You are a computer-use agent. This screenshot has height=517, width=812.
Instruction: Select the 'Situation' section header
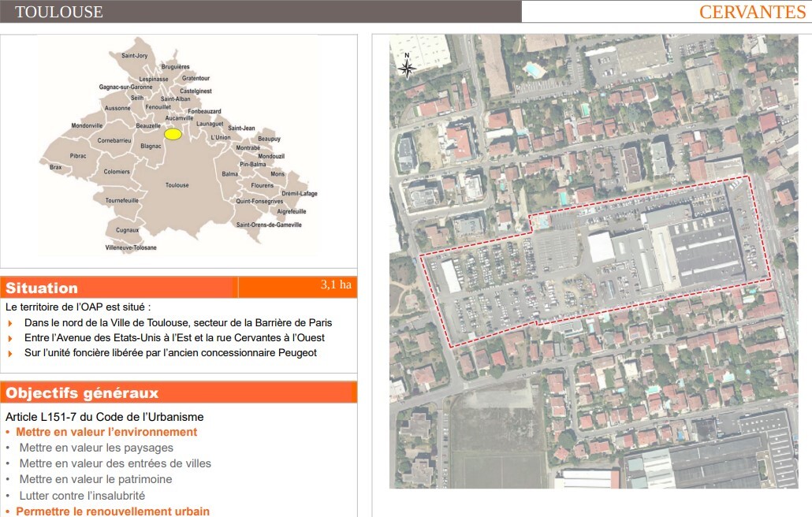43,288
